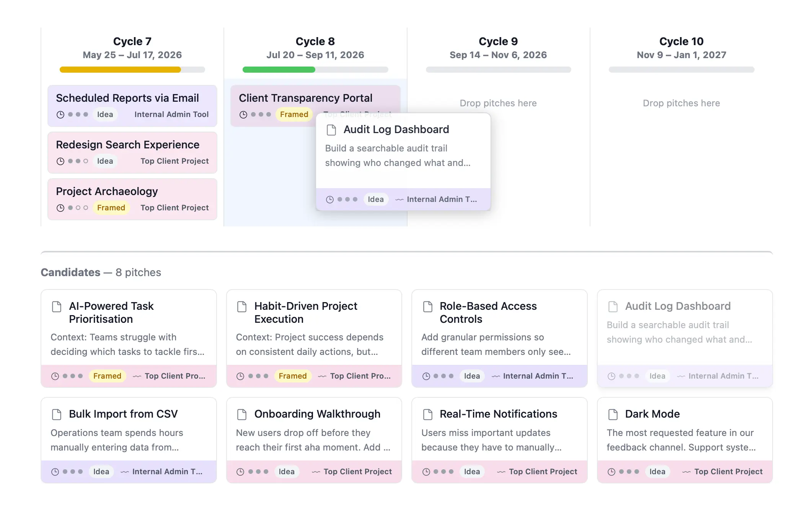Click the Framed status badge on Project Archaeology

(x=111, y=208)
